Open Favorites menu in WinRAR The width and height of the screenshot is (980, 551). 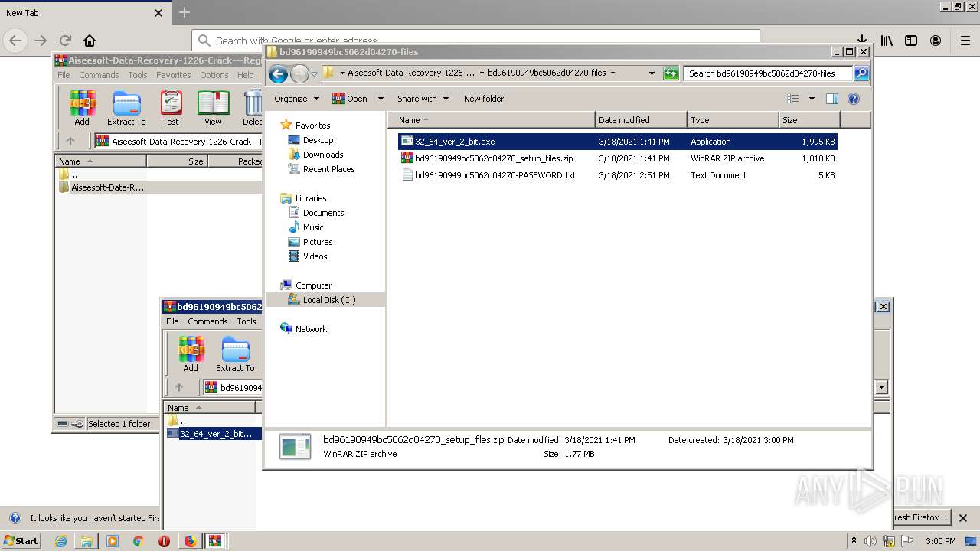coord(174,75)
